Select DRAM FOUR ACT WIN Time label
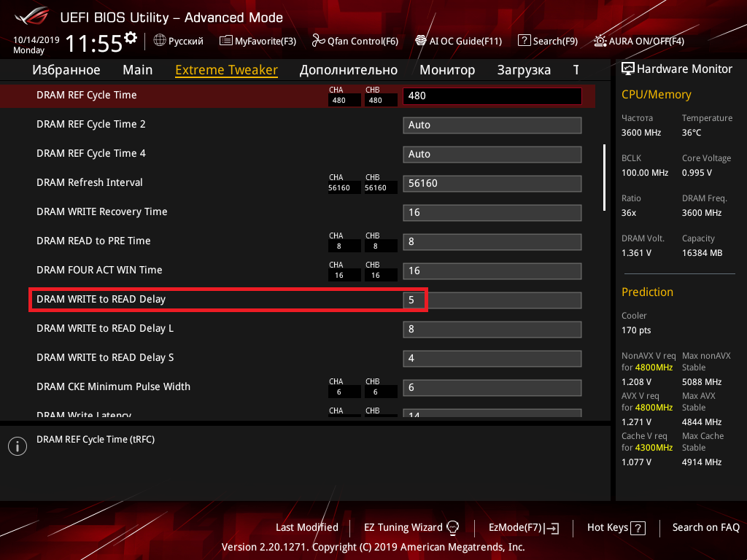Screen dimensions: 747x560 pos(99,270)
